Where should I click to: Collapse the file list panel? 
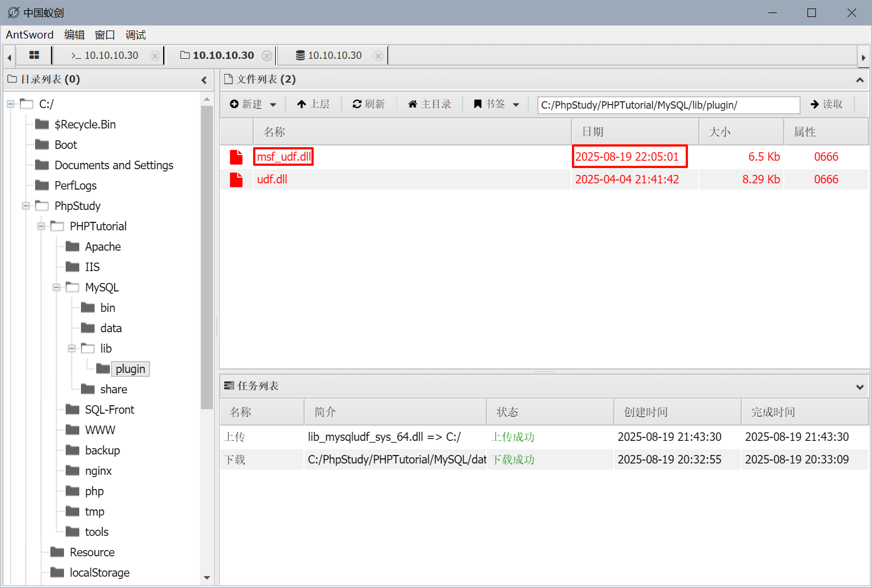[x=860, y=80]
